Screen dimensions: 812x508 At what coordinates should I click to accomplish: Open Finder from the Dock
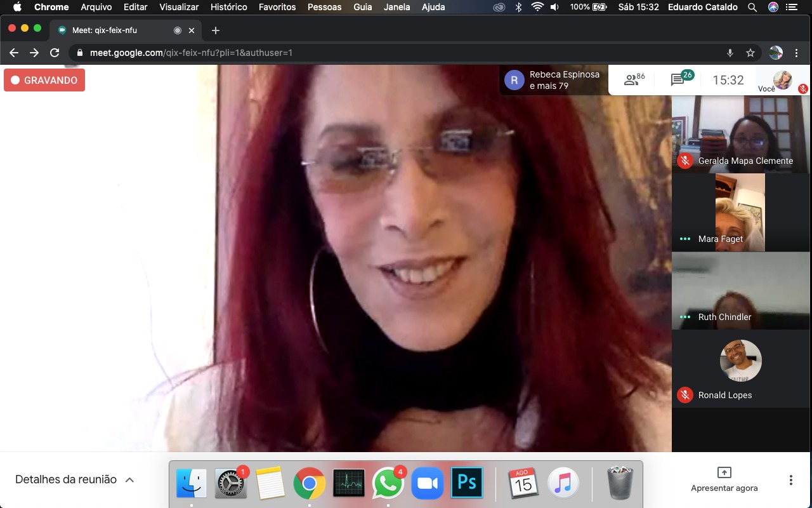pos(192,483)
